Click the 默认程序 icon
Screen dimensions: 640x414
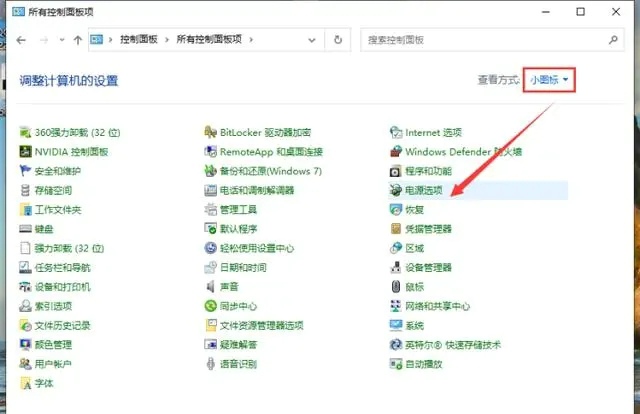[210, 229]
